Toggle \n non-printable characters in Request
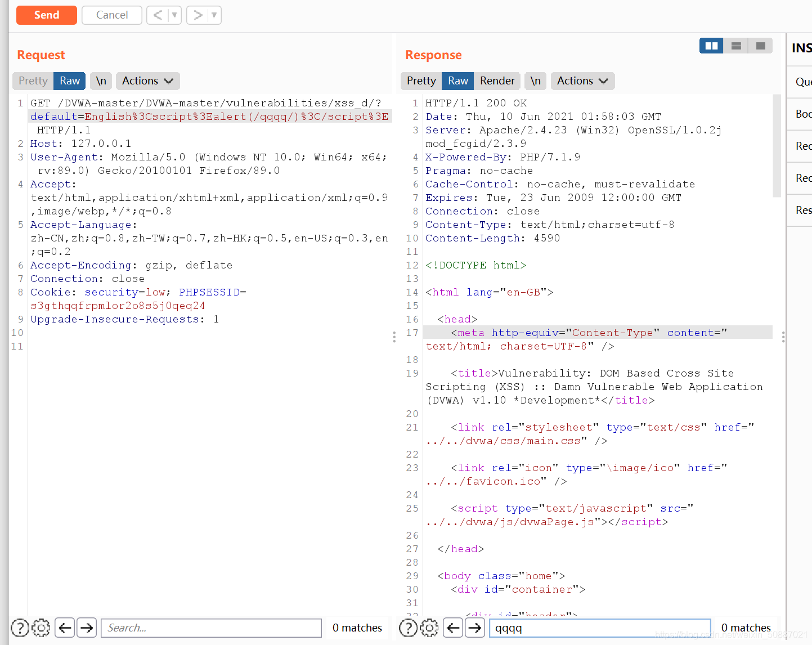 (101, 80)
